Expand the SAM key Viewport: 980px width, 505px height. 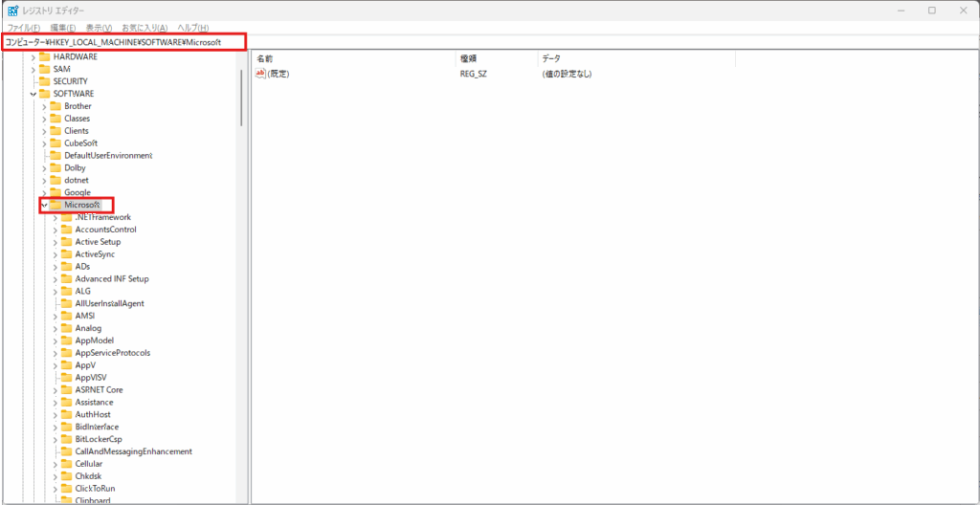point(33,69)
